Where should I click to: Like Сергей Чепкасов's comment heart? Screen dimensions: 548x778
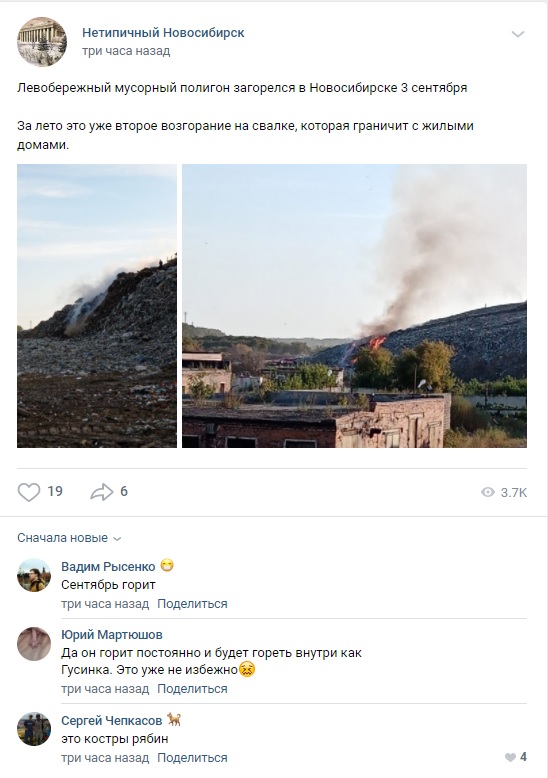(x=510, y=757)
